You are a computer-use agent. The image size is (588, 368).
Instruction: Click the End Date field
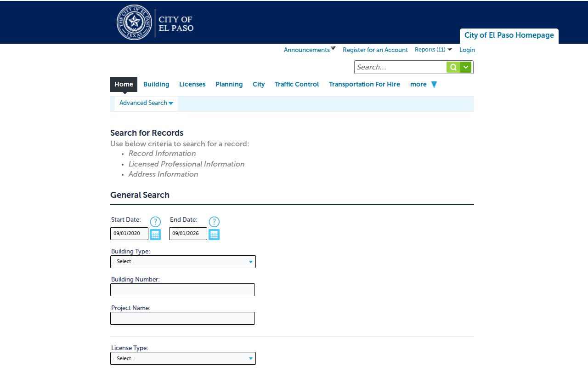click(x=188, y=234)
